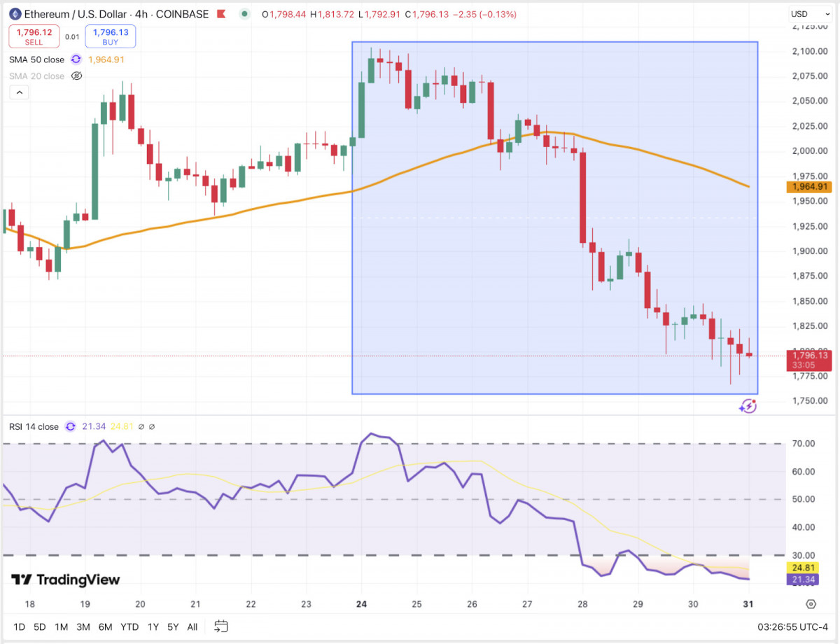This screenshot has width=840, height=644.
Task: Click the green market status dot
Action: [244, 14]
